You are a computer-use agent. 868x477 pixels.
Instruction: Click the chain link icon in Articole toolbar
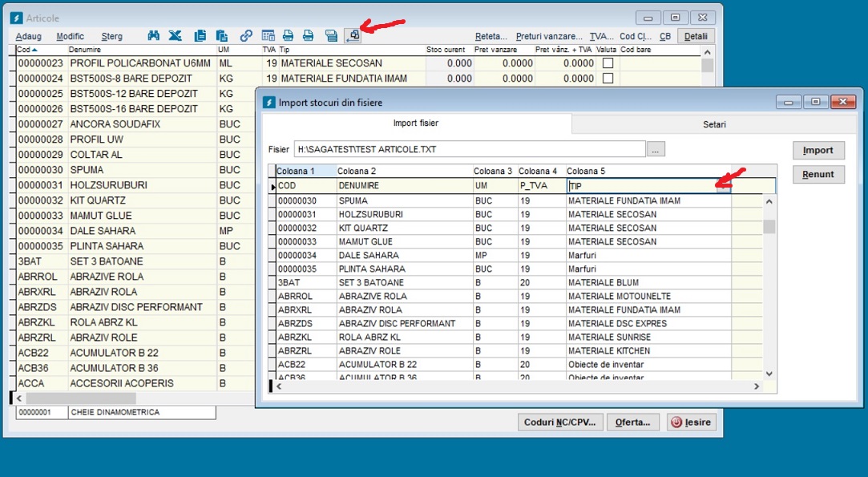click(x=246, y=36)
